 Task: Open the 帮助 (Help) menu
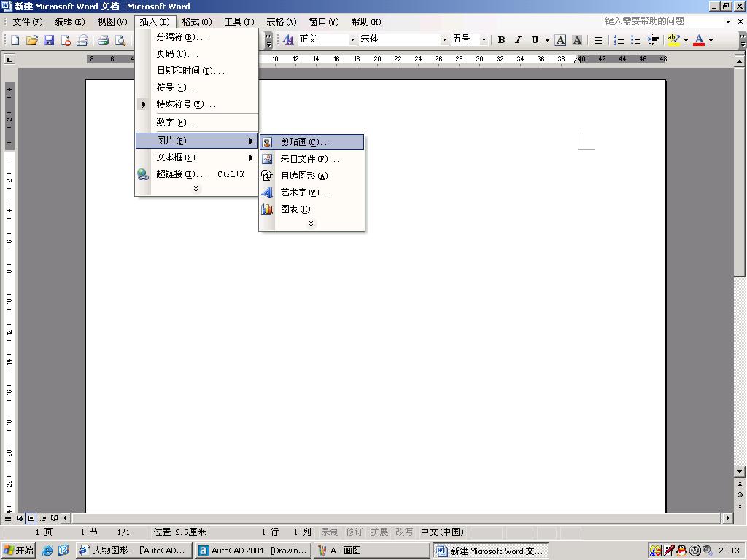(x=366, y=22)
